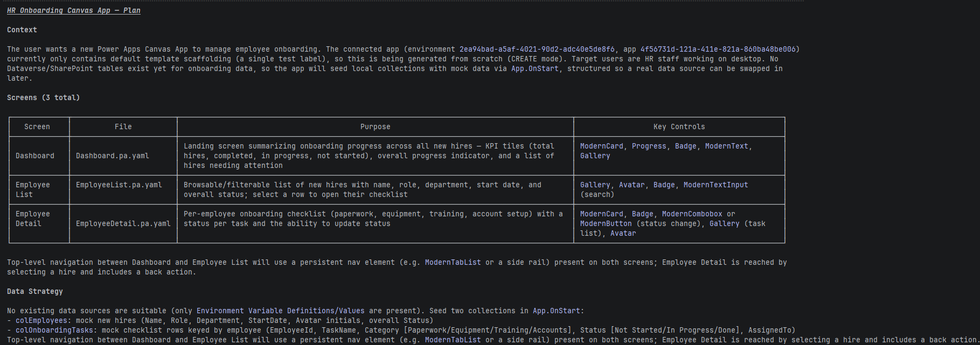The image size is (980, 345).
Task: Click "Gallery" in the Employee Detail row
Action: (x=725, y=223)
